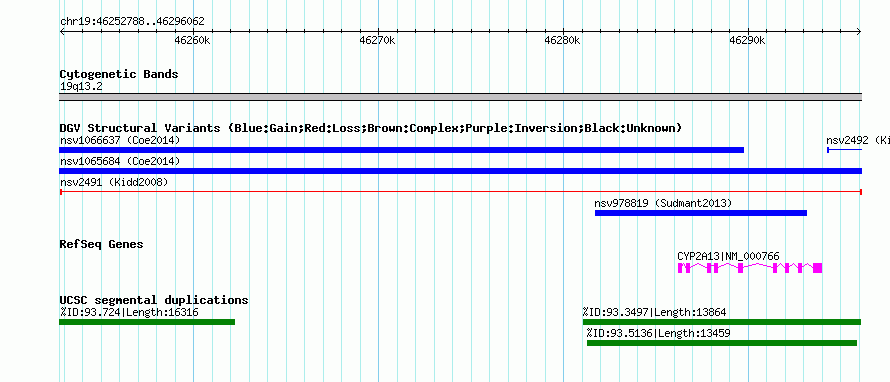Click the %ID:93.3497|Length:13864 label
The height and width of the screenshot is (382, 890).
pos(654,312)
